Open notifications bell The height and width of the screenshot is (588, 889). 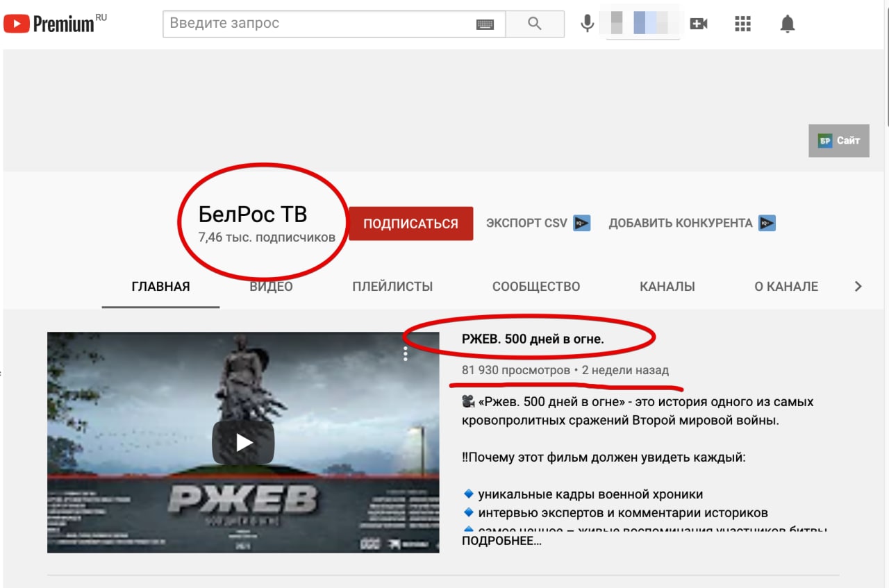coord(787,24)
